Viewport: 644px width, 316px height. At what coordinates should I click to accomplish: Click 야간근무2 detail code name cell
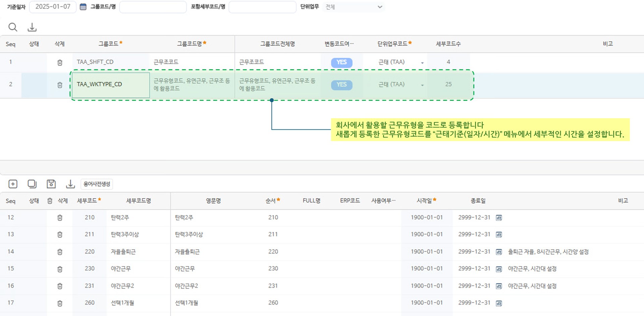pyautogui.click(x=139, y=286)
